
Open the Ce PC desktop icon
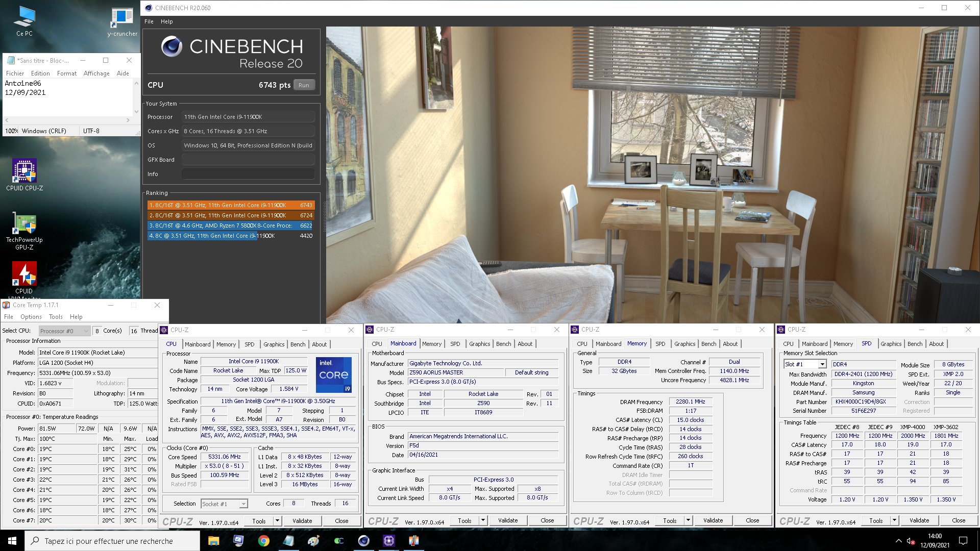pos(24,21)
